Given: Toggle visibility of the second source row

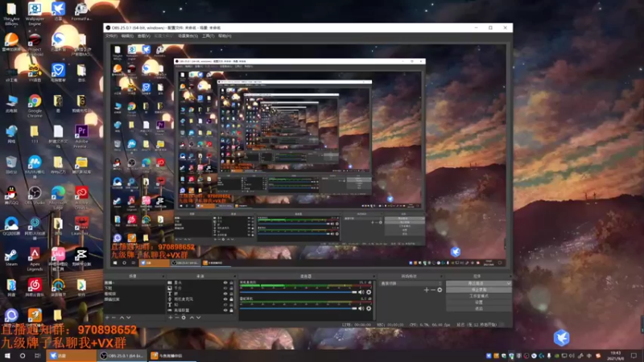Looking at the screenshot, I should click(x=225, y=288).
